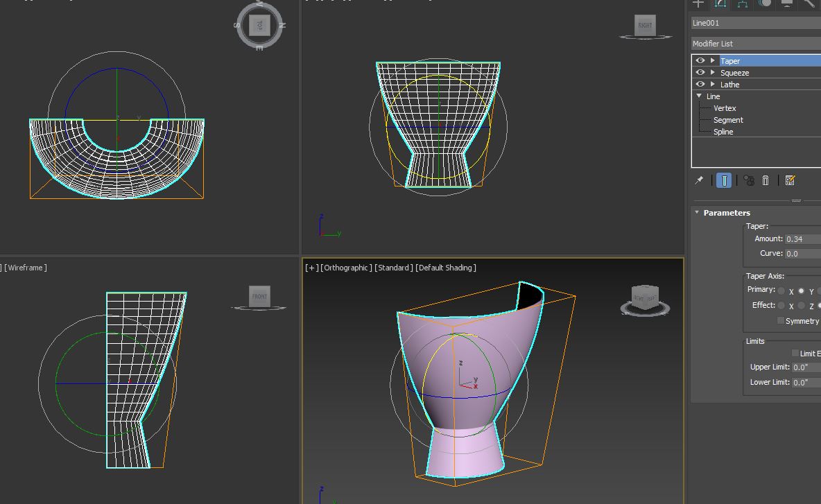The height and width of the screenshot is (504, 821).
Task: Remove modifier with the trash can icon
Action: 766,180
